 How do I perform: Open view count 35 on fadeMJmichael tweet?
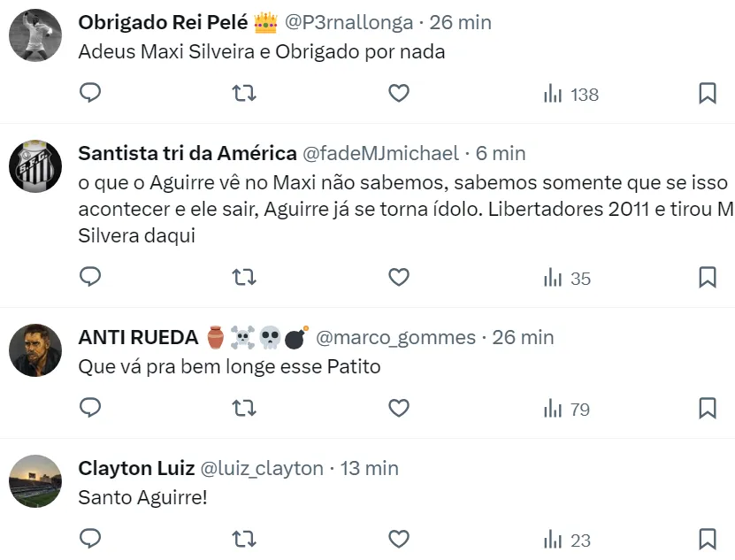point(568,278)
